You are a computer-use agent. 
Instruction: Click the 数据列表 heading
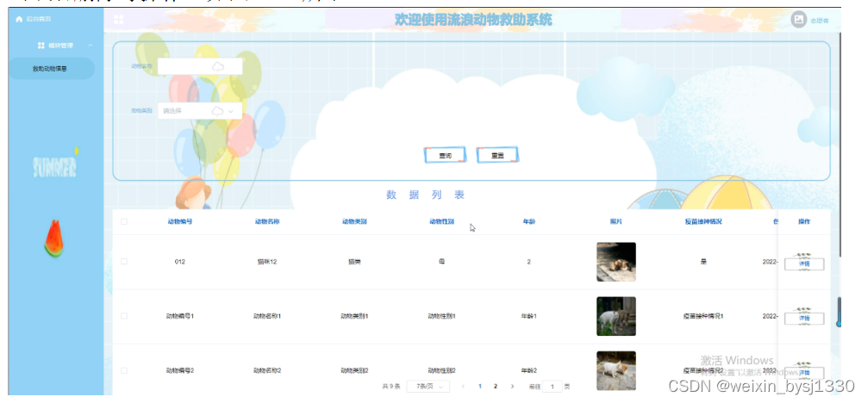[x=425, y=195]
